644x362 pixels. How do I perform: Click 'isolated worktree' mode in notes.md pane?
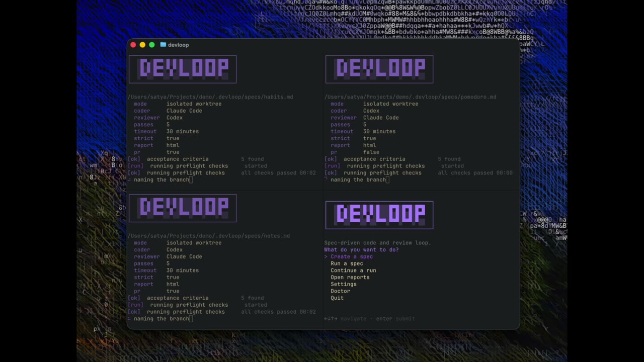[194, 243]
